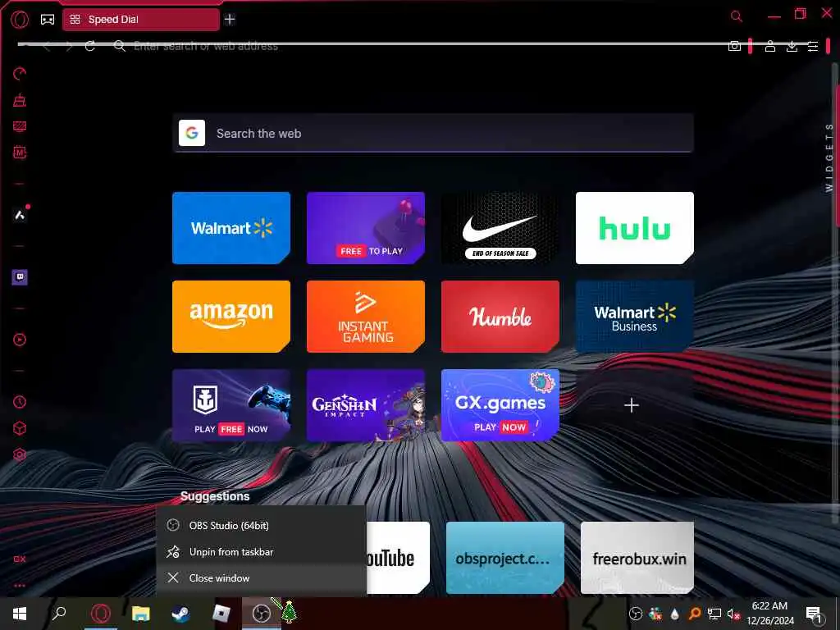The width and height of the screenshot is (840, 630).
Task: Open the amazon speed dial tile
Action: click(x=231, y=316)
